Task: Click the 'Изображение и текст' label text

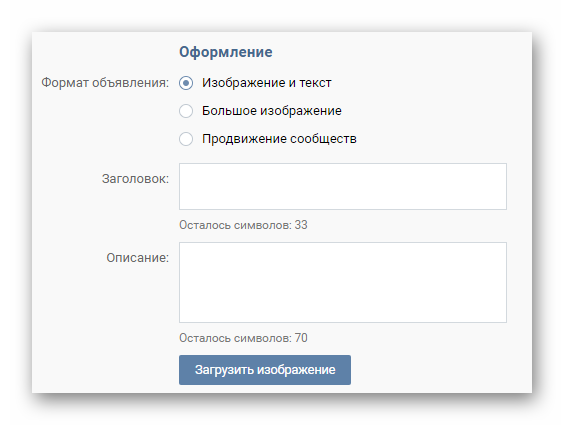Action: [267, 83]
